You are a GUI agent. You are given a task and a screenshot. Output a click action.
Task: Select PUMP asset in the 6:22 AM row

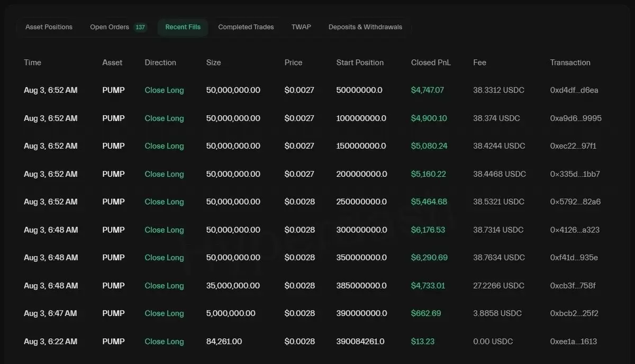[x=114, y=341]
